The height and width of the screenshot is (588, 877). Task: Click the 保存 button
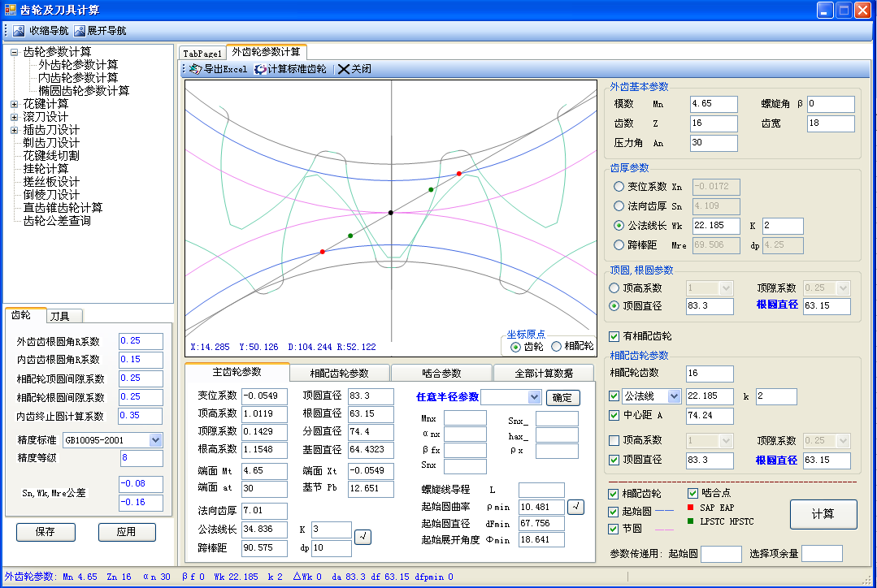click(46, 532)
